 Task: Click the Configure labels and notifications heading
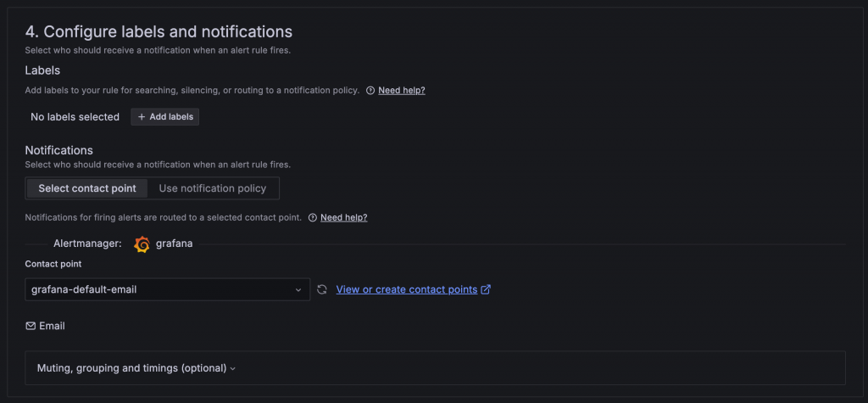click(159, 32)
